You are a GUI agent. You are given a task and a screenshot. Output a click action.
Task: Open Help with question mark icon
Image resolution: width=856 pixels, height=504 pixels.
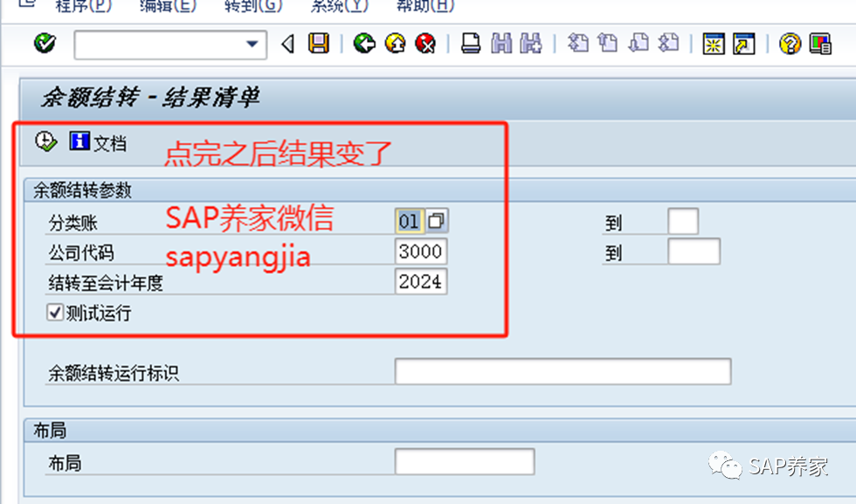tap(790, 44)
